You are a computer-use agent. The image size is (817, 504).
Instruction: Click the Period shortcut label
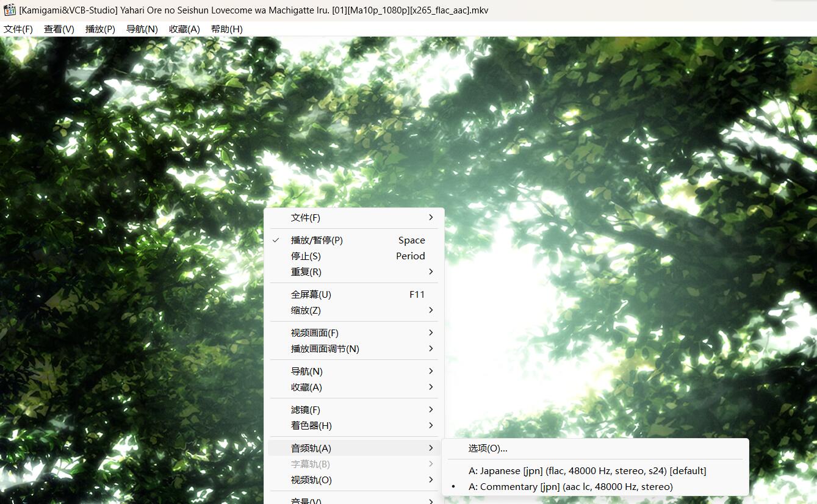(411, 256)
